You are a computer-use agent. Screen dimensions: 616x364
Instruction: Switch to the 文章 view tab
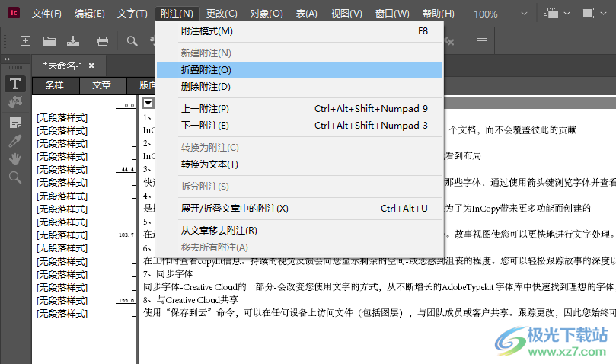[x=102, y=85]
